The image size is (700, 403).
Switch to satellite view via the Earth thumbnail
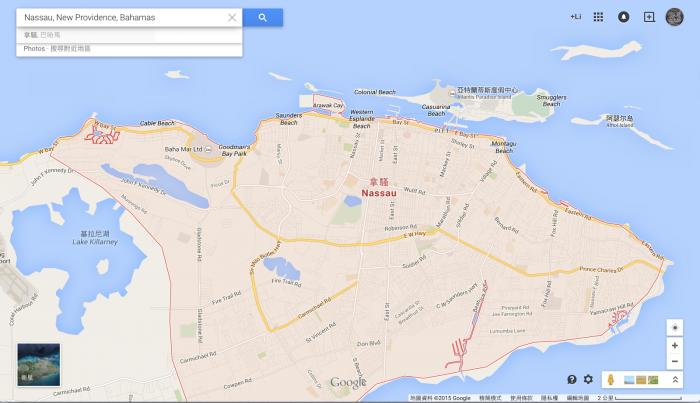[38, 365]
